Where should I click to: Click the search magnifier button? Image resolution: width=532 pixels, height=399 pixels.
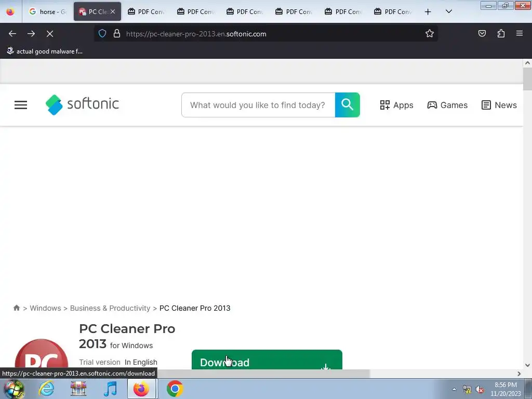(348, 105)
